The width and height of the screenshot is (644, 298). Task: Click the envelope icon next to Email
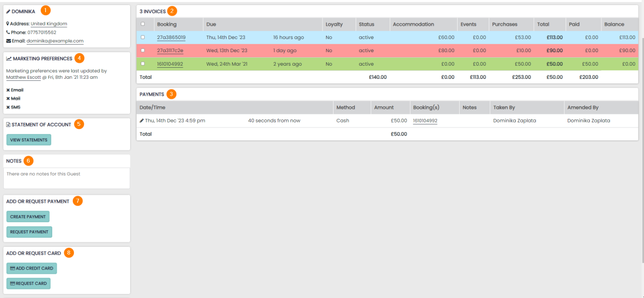[8, 41]
